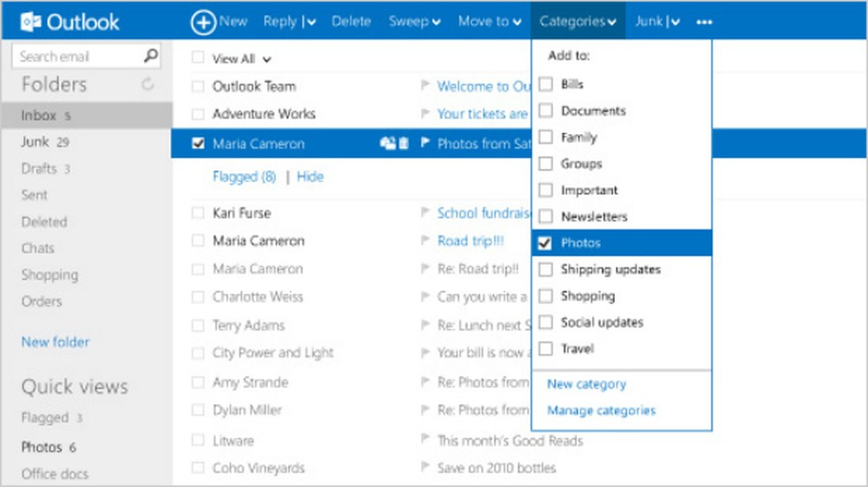Flag the Terry Adams email
868x487 pixels.
[x=425, y=325]
